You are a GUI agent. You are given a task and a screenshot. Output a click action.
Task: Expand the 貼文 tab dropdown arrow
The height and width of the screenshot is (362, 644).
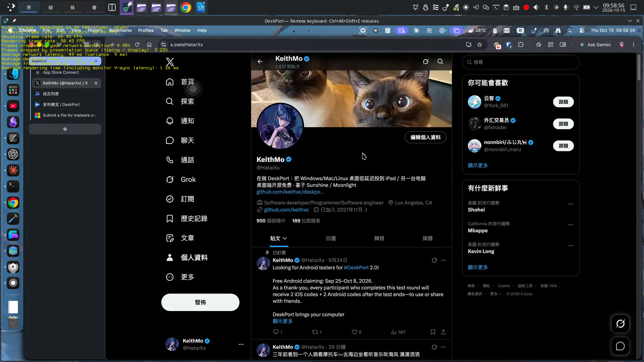(x=285, y=238)
